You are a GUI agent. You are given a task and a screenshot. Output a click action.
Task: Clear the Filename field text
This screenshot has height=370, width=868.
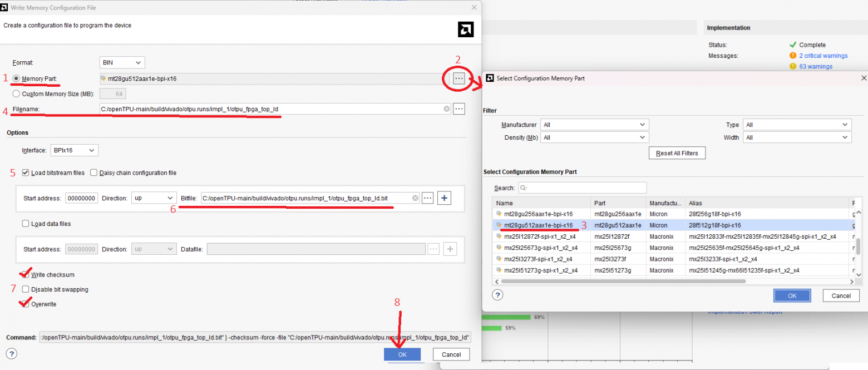(447, 109)
